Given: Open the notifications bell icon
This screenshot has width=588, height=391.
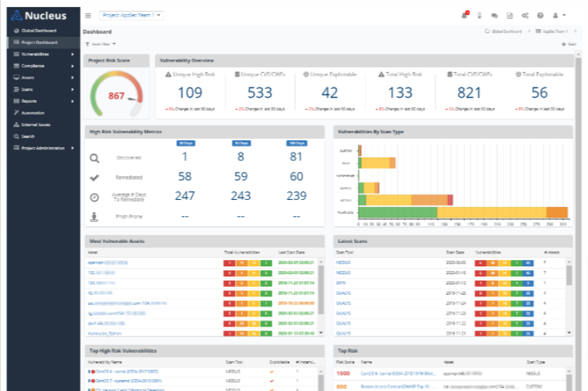Looking at the screenshot, I should (464, 16).
